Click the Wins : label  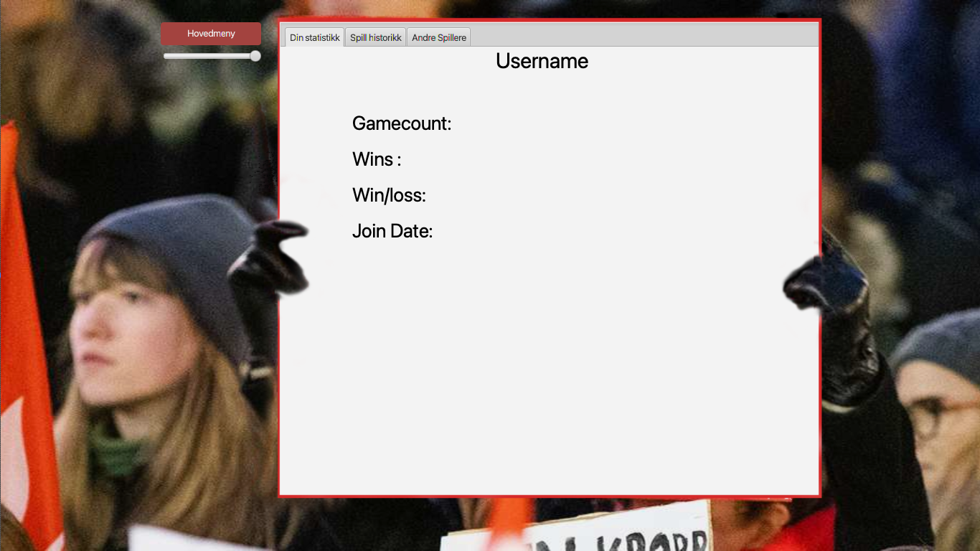pyautogui.click(x=377, y=159)
